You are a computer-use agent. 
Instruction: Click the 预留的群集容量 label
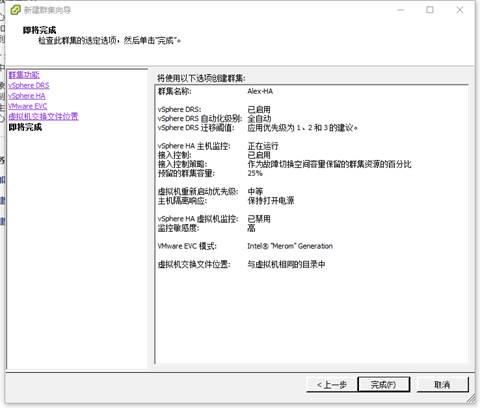(186, 173)
